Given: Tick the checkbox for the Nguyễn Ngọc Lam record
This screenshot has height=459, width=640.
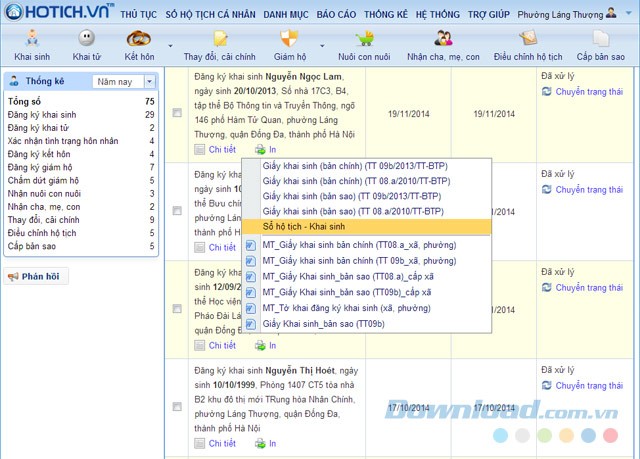Looking at the screenshot, I should [177, 113].
